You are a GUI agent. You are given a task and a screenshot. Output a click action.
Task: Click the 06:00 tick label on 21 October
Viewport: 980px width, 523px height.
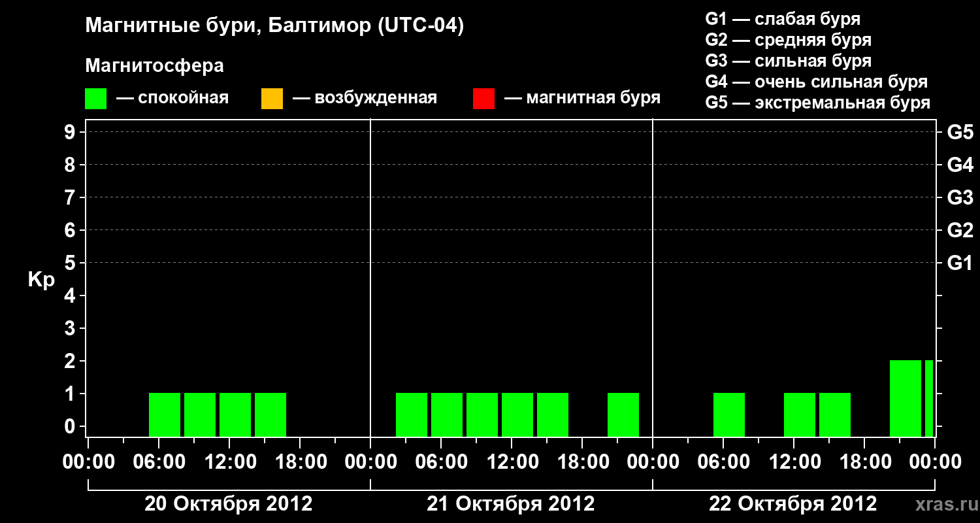pos(440,462)
